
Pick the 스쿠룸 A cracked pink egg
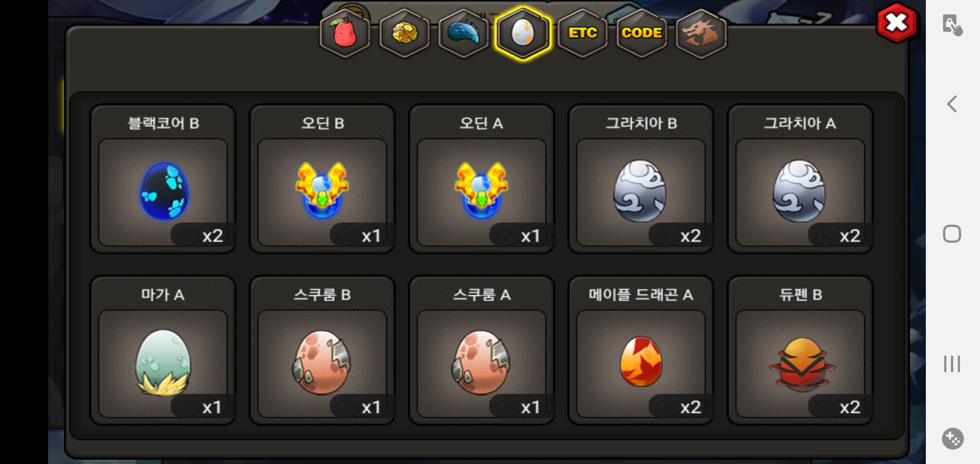pyautogui.click(x=481, y=351)
